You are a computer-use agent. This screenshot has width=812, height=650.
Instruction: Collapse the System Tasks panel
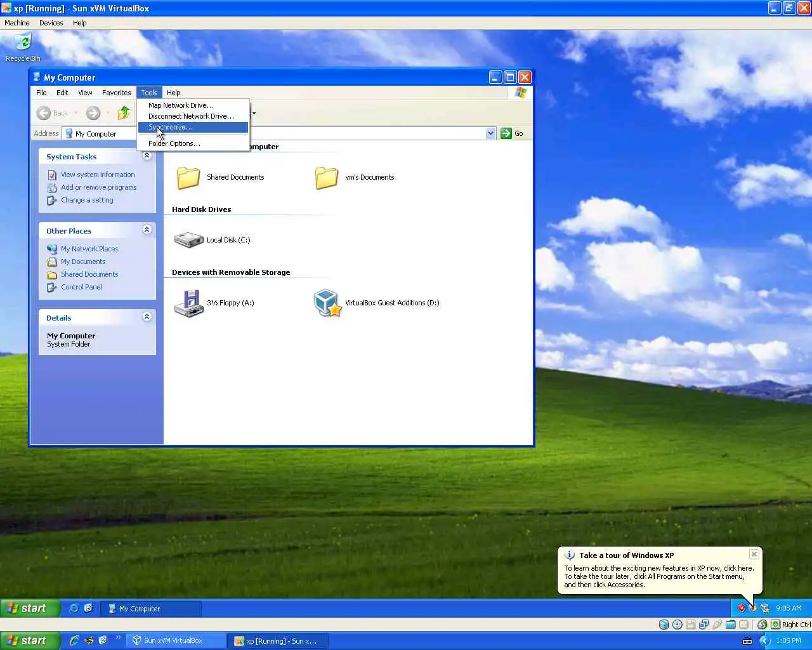click(x=147, y=156)
